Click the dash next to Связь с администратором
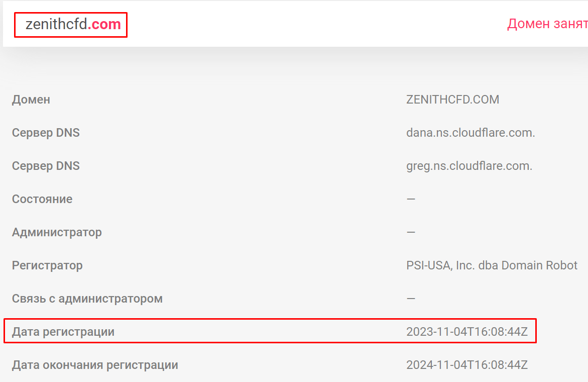This screenshot has height=382, width=588. click(x=411, y=299)
